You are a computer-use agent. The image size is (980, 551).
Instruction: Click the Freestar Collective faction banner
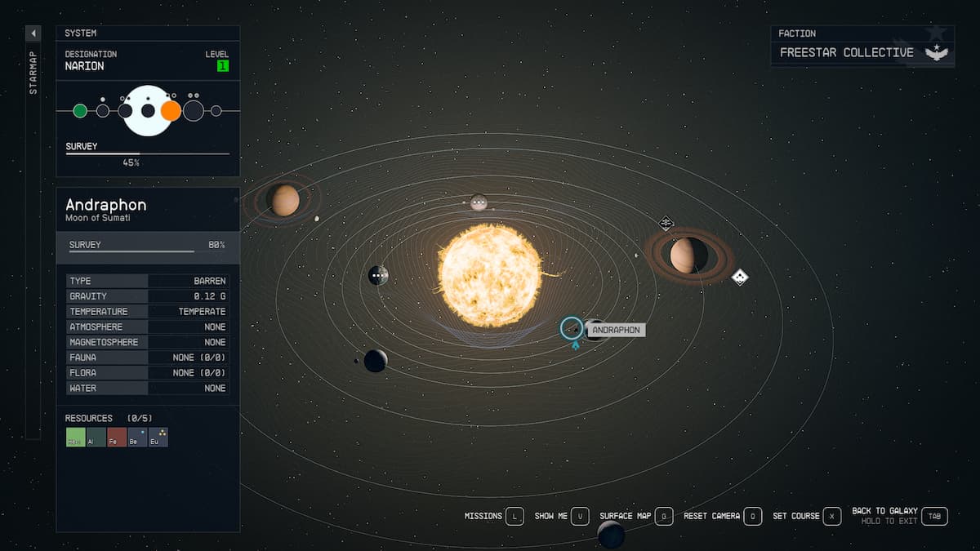862,52
